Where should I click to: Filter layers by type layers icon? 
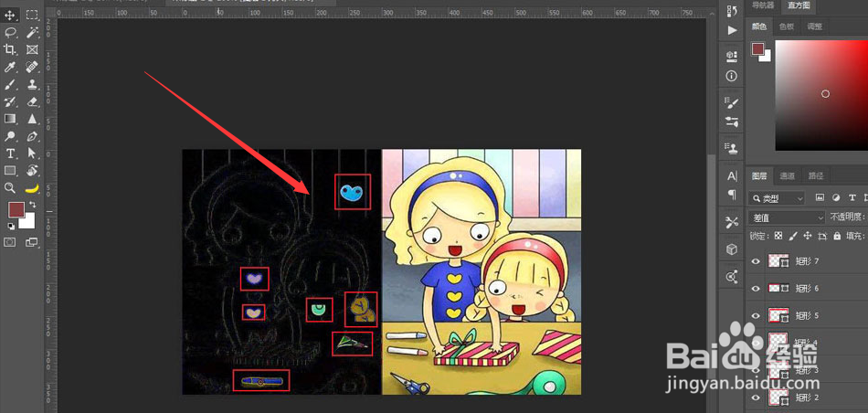pyautogui.click(x=852, y=197)
